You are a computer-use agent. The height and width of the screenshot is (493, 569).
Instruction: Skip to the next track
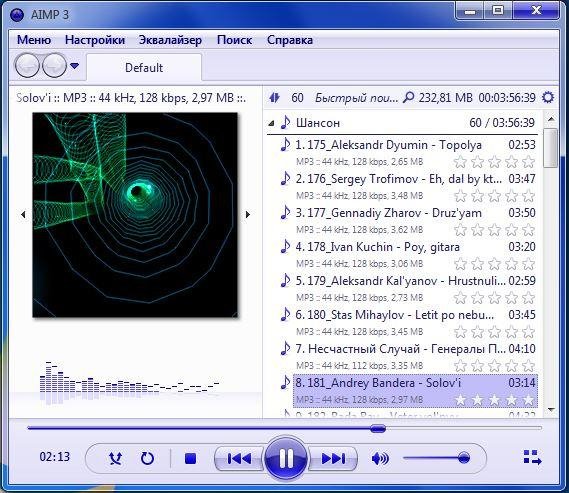tap(333, 459)
